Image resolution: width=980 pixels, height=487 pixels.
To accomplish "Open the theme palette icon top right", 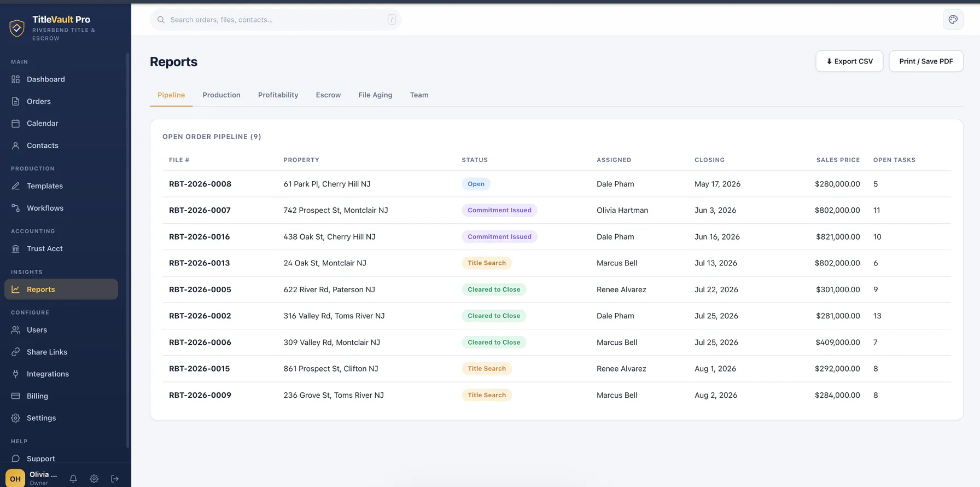I will (x=953, y=20).
